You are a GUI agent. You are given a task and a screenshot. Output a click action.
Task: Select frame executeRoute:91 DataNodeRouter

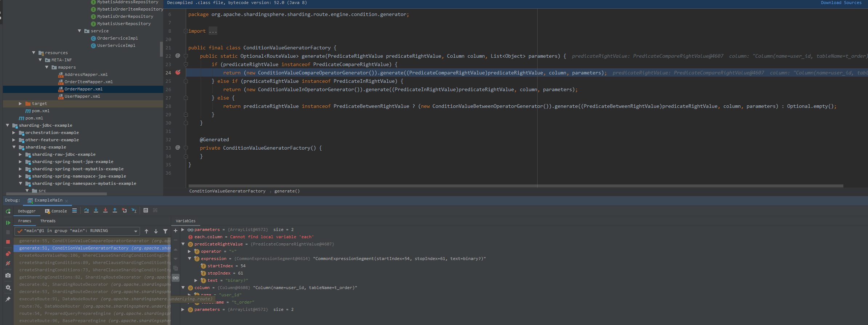[92, 299]
